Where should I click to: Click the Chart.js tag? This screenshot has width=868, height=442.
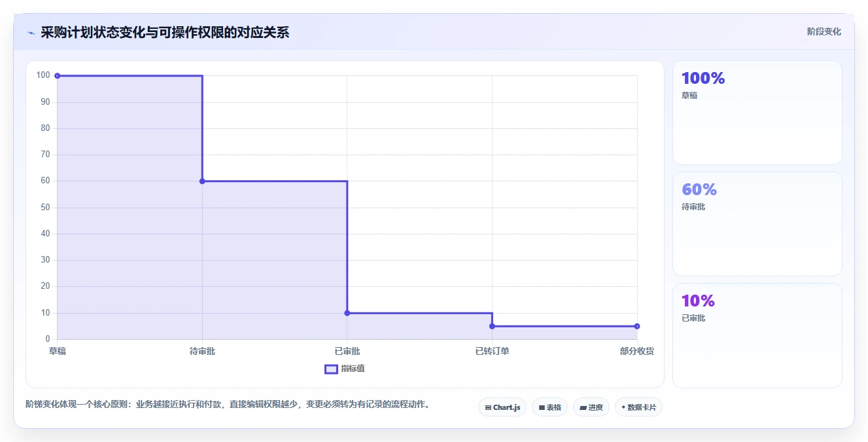(x=502, y=407)
